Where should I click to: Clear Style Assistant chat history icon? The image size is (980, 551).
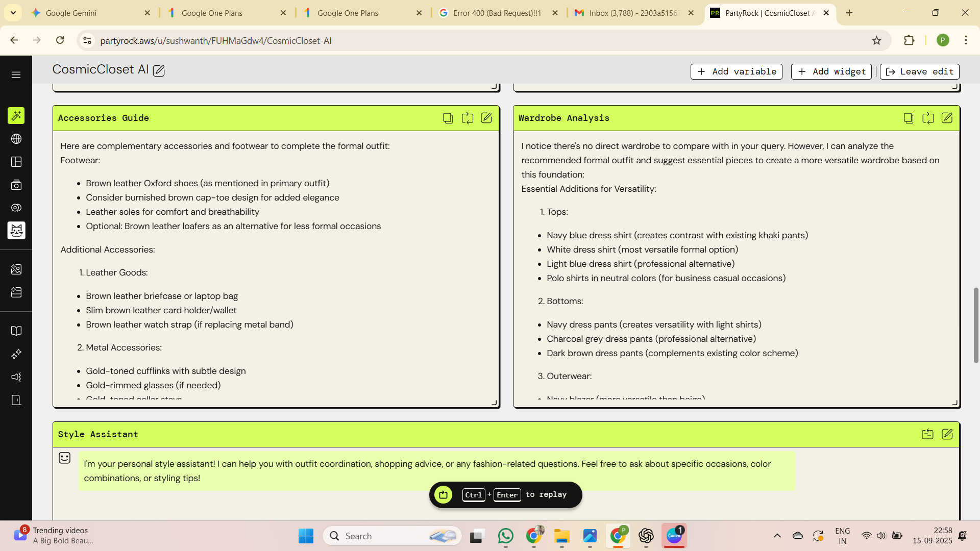tap(927, 434)
